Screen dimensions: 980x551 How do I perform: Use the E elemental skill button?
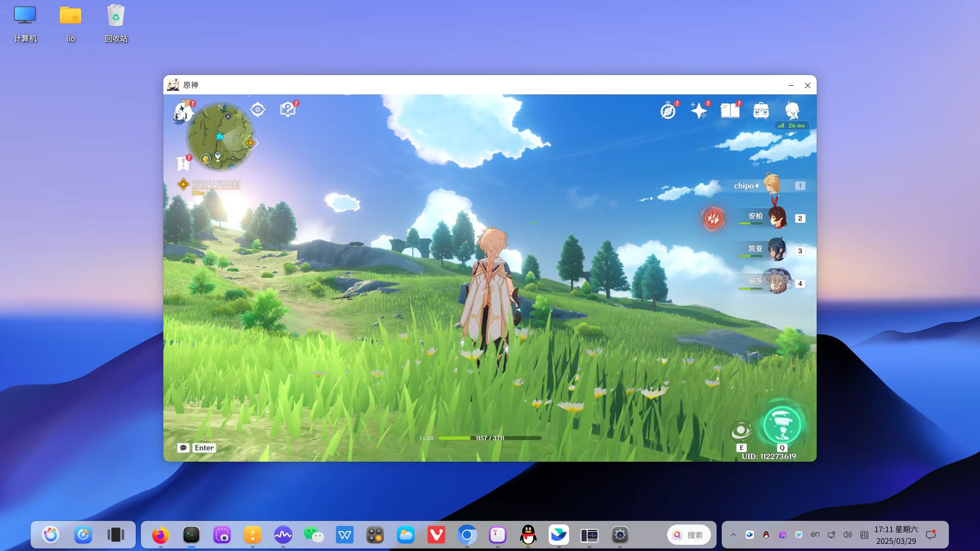(x=741, y=432)
